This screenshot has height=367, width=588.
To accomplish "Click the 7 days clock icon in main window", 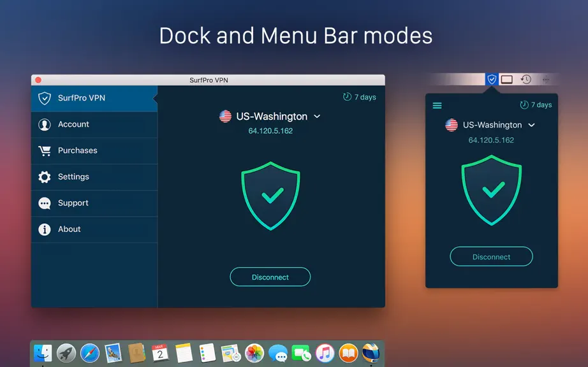I will (347, 97).
